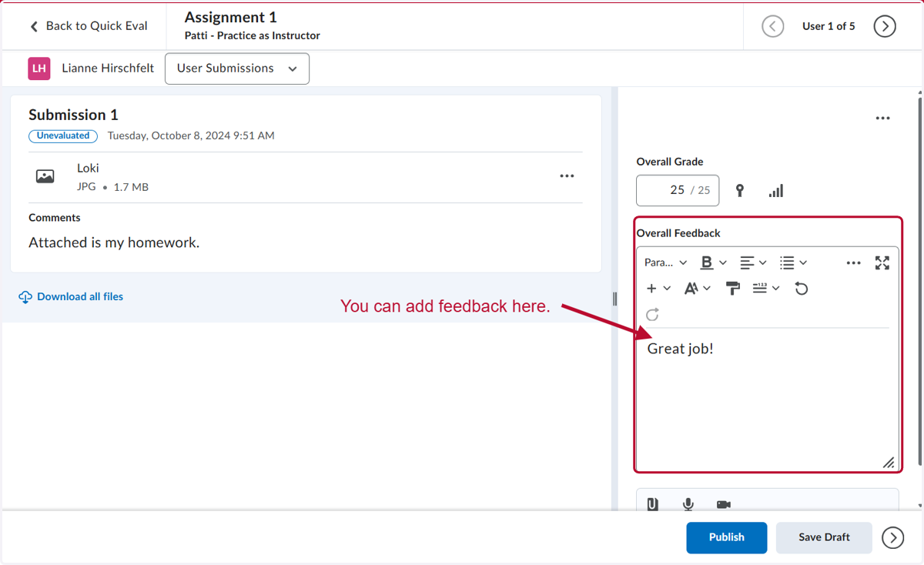Open the Paragraph format dropdown
This screenshot has width=924, height=565.
coord(665,262)
